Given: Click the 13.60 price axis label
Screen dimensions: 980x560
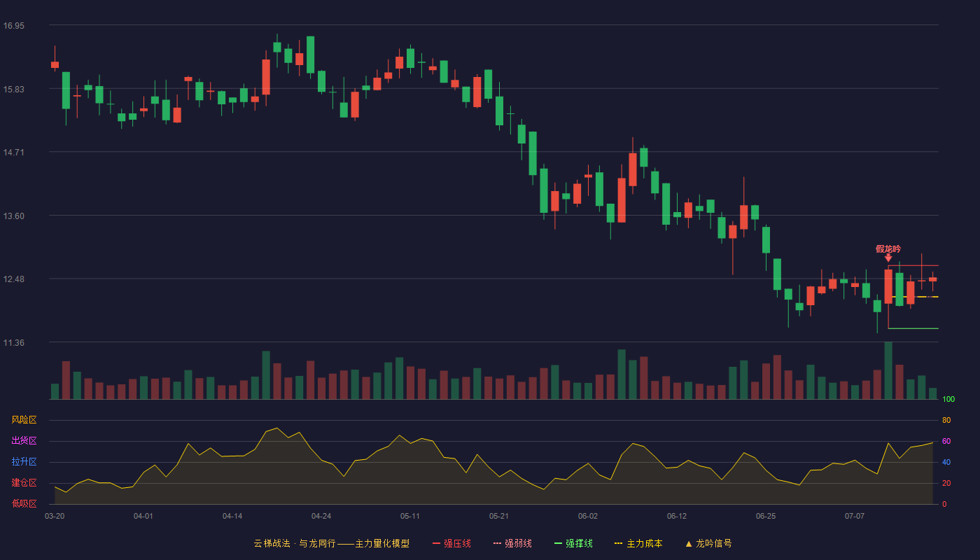Looking at the screenshot, I should point(13,216).
